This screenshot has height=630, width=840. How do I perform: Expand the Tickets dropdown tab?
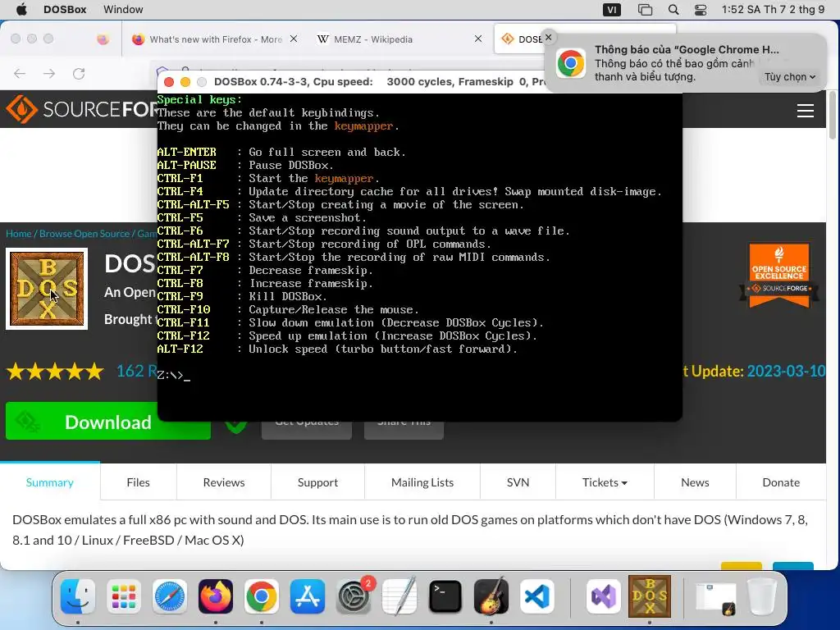(x=605, y=482)
